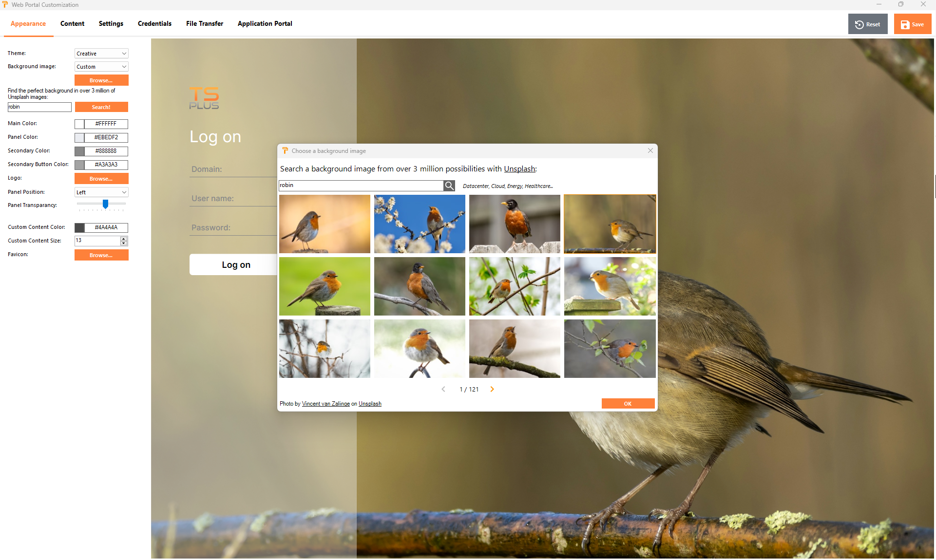Select the robin on blue sky thumbnail
The height and width of the screenshot is (560, 936).
tap(420, 224)
